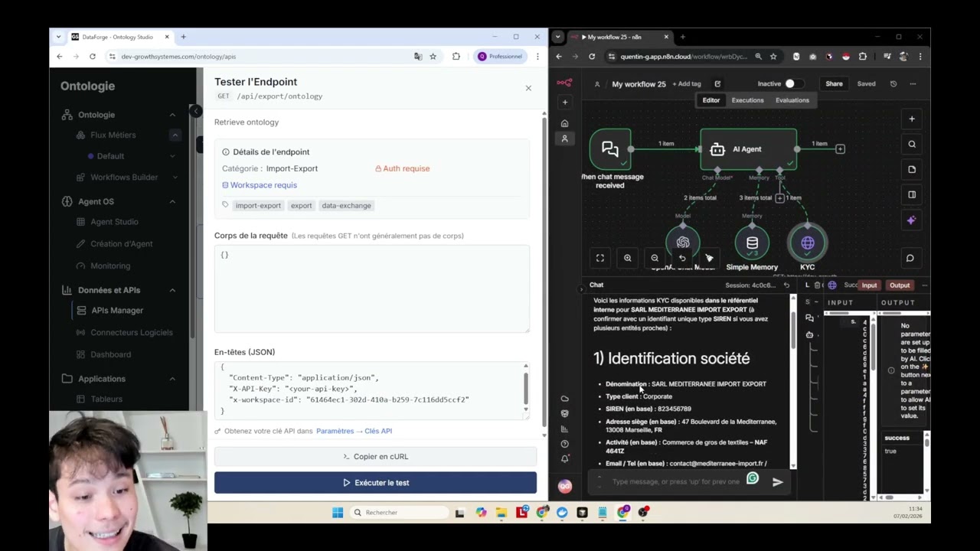Click the Professionnel profile in DataForge browser
Viewport: 980px width, 551px height.
500,57
